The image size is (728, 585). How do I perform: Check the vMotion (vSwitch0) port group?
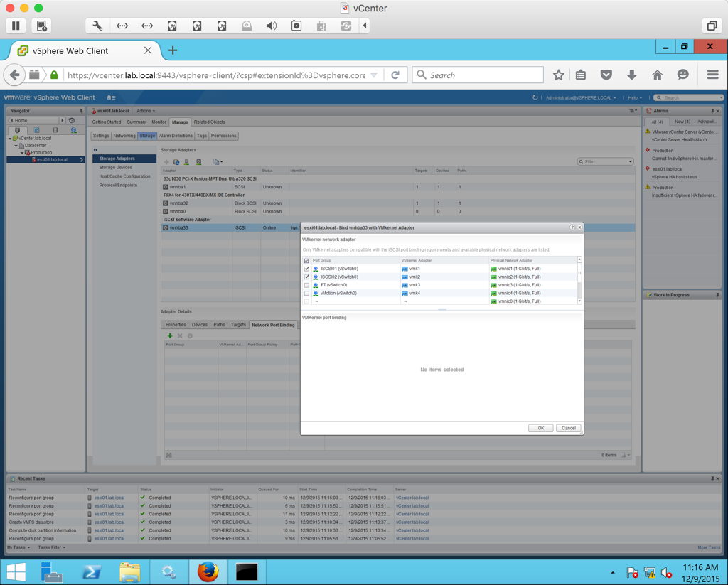pos(307,293)
